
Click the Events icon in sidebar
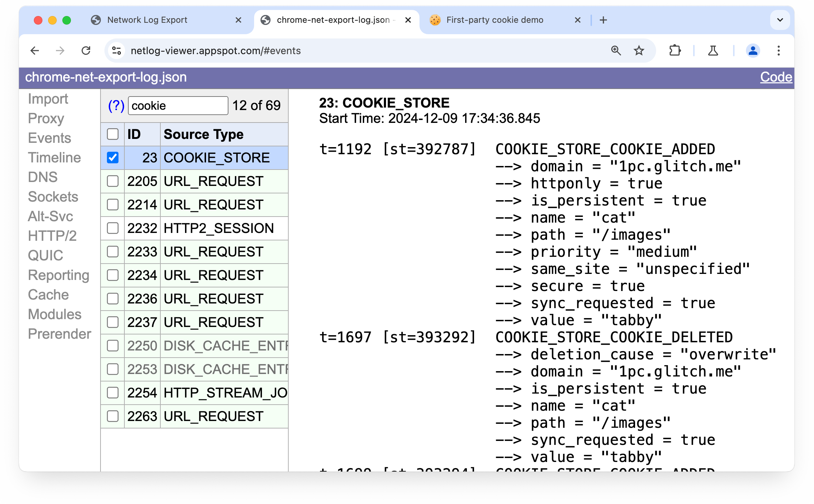tap(50, 138)
